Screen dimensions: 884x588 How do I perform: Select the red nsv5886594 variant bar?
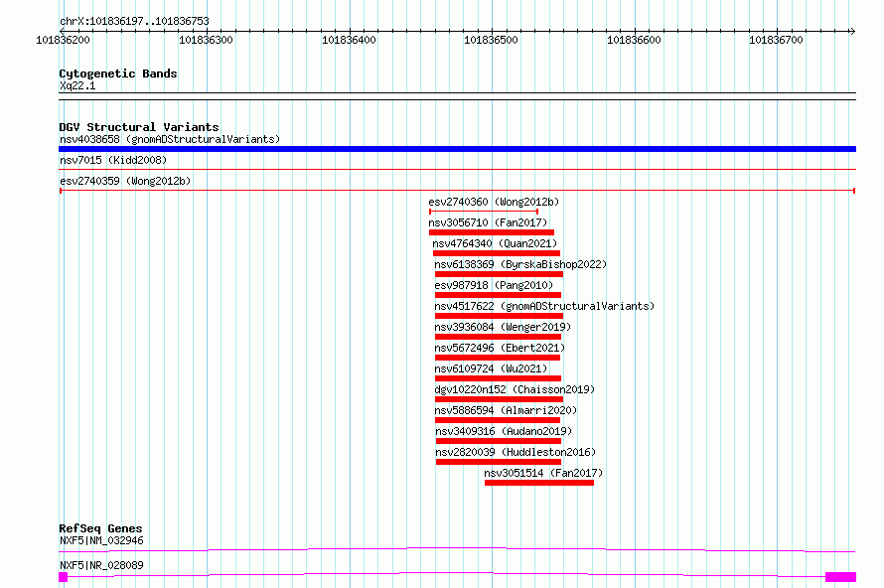[498, 420]
